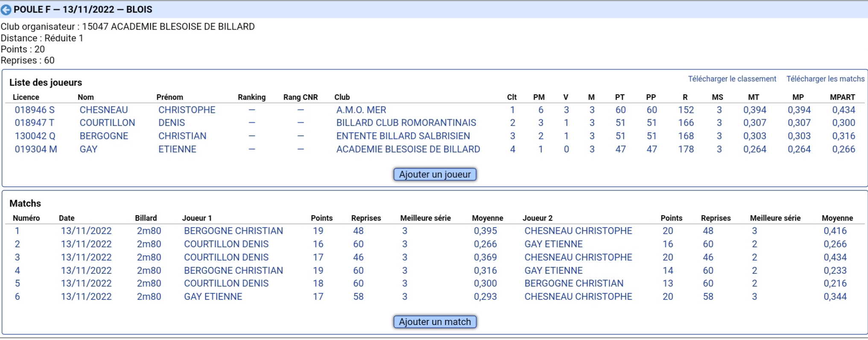Click Joueur 2 GAY ETIENNE in match 4
Viewport: 868px width, 340px height.
click(553, 270)
